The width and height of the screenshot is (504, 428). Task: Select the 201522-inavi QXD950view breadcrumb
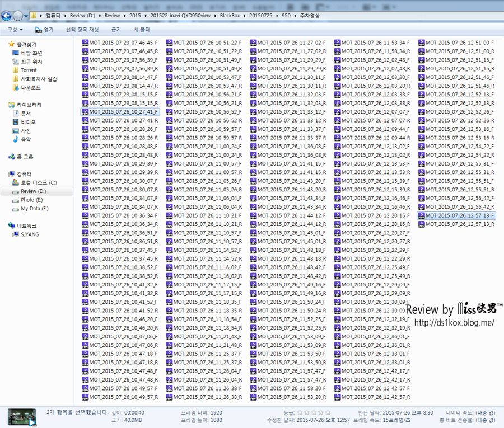[180, 16]
